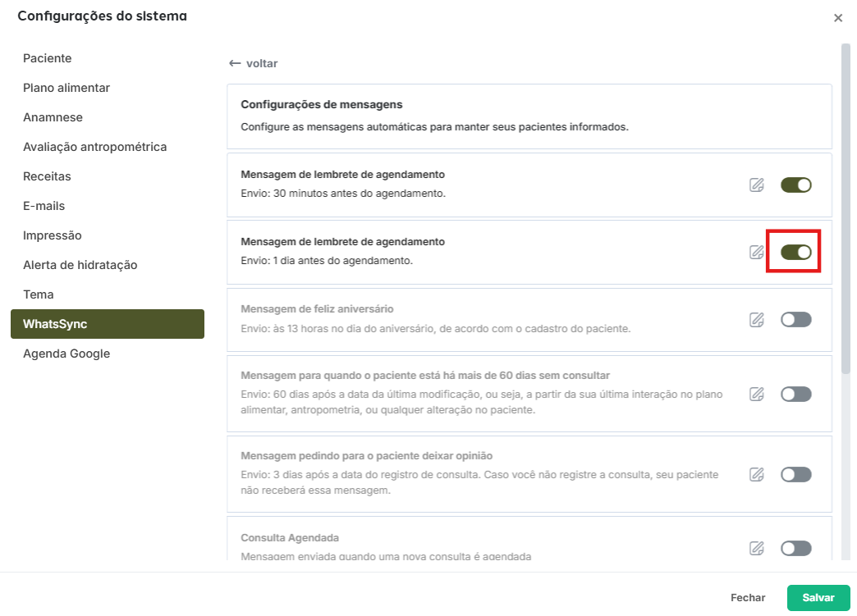Edit the 30 minutes reminder message
The width and height of the screenshot is (857, 616).
pyautogui.click(x=756, y=185)
